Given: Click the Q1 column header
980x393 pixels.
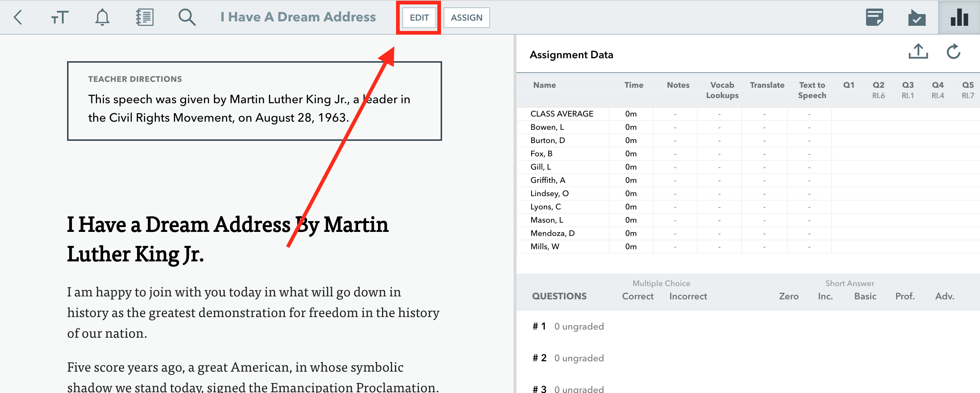Looking at the screenshot, I should 848,85.
